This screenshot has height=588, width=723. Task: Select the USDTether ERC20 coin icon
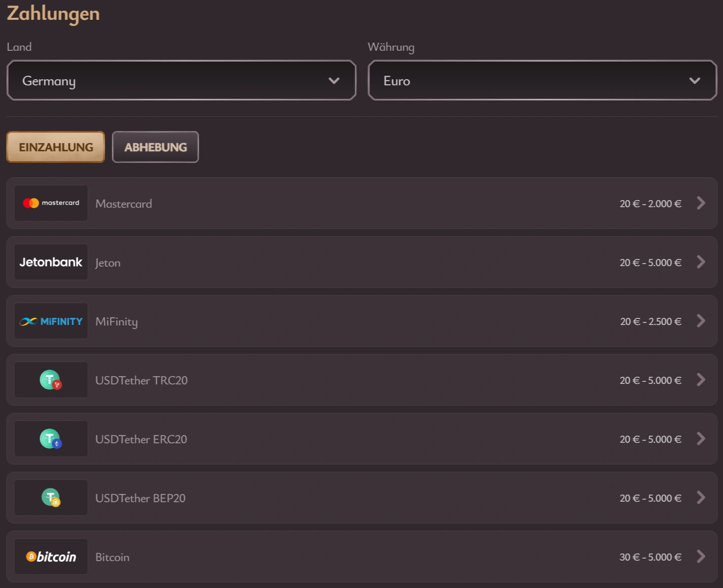tap(51, 439)
